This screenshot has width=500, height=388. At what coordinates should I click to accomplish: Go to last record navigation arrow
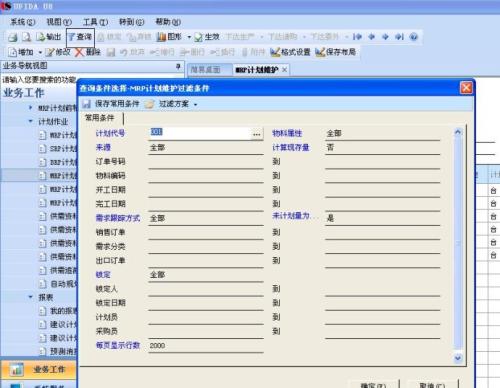[399, 37]
